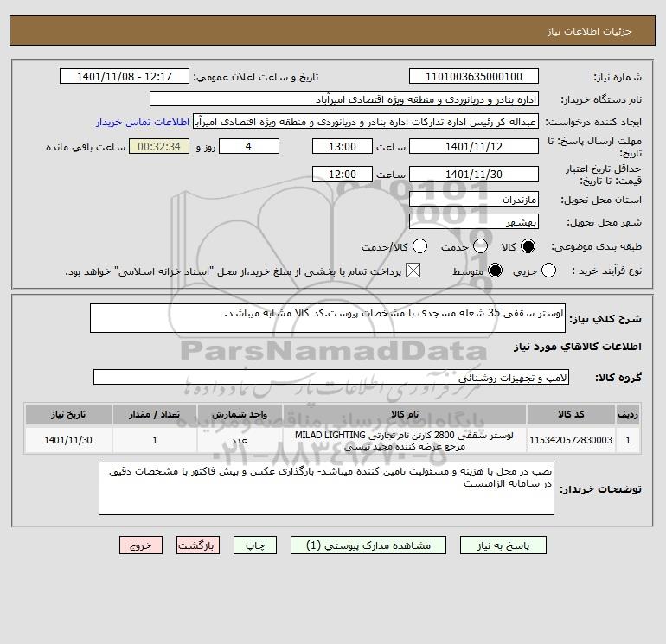This screenshot has width=666, height=644.
Task: Click the need date cell 1401/11/30 in table
Action: [68, 440]
